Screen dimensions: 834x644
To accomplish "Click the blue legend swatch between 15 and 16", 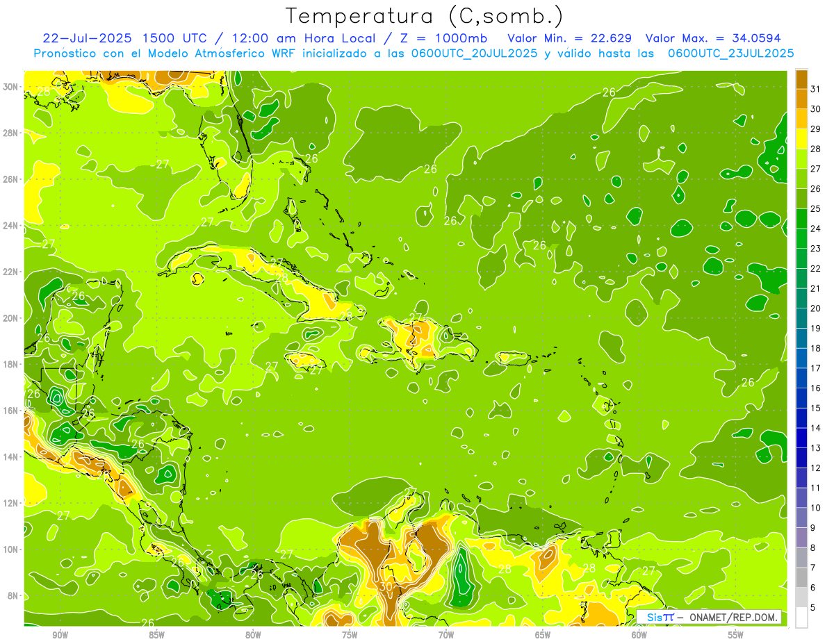I will 801,398.
